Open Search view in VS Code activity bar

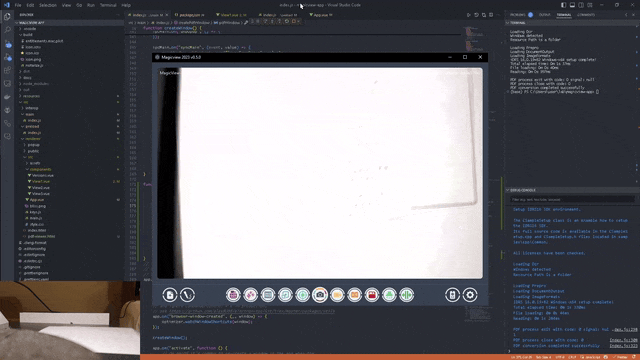pos(7,30)
